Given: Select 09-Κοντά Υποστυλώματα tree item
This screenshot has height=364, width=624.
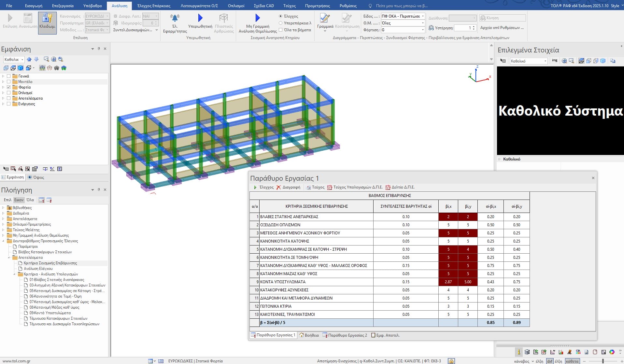Looking at the screenshot, I should pyautogui.click(x=50, y=313).
